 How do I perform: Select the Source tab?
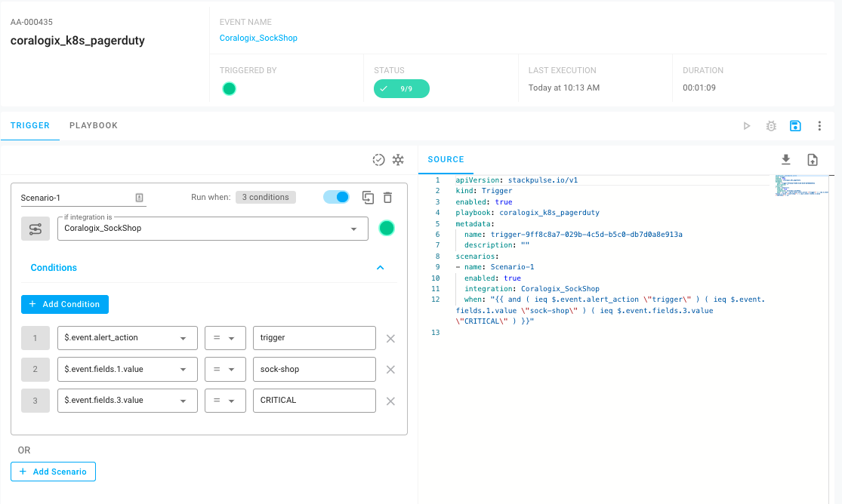point(446,159)
